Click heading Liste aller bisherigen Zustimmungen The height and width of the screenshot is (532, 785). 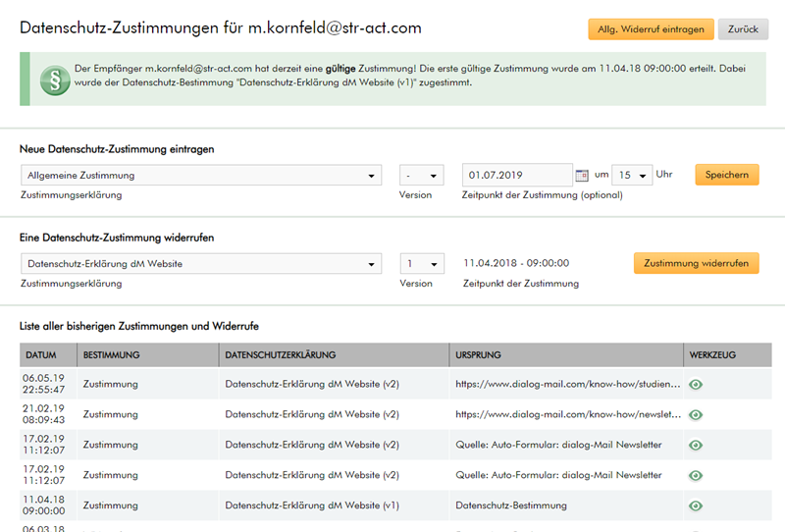pos(139,326)
